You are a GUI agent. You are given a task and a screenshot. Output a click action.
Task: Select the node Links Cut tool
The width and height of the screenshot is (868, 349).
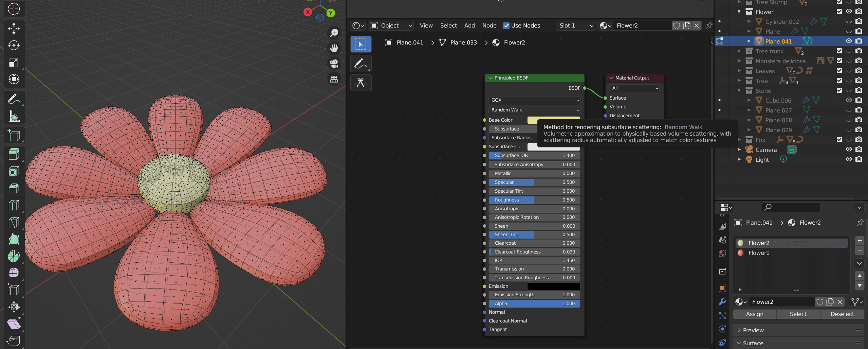[x=361, y=83]
